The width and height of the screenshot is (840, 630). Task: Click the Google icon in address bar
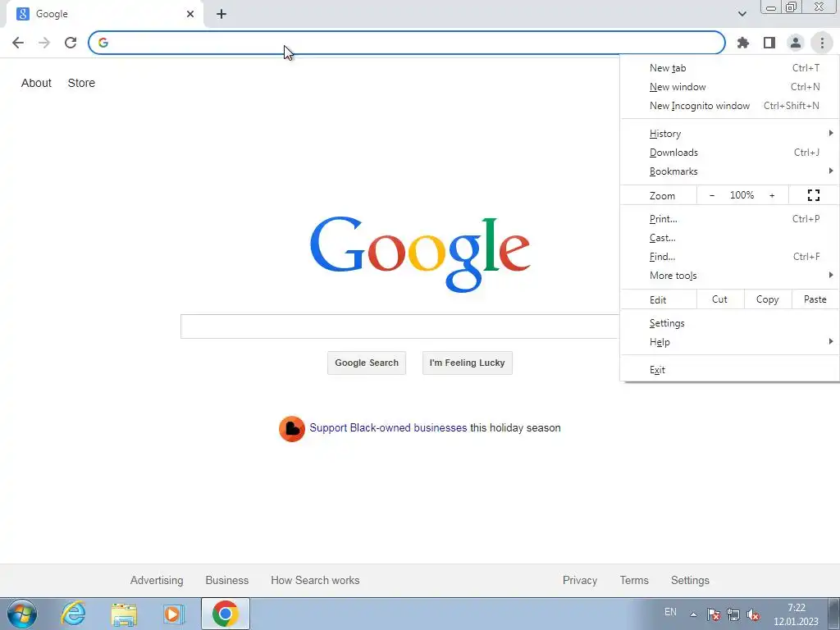click(103, 43)
